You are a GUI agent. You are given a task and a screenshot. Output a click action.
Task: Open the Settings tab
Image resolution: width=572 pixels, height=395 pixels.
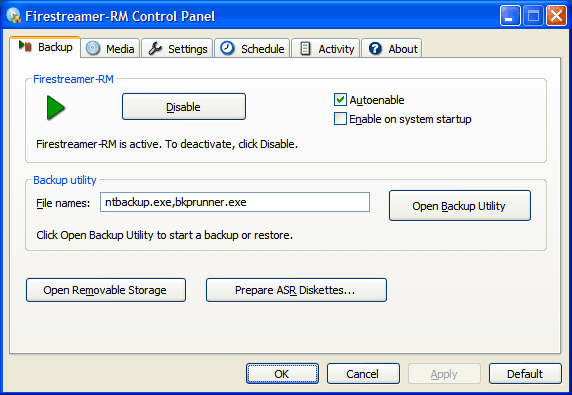pos(177,49)
